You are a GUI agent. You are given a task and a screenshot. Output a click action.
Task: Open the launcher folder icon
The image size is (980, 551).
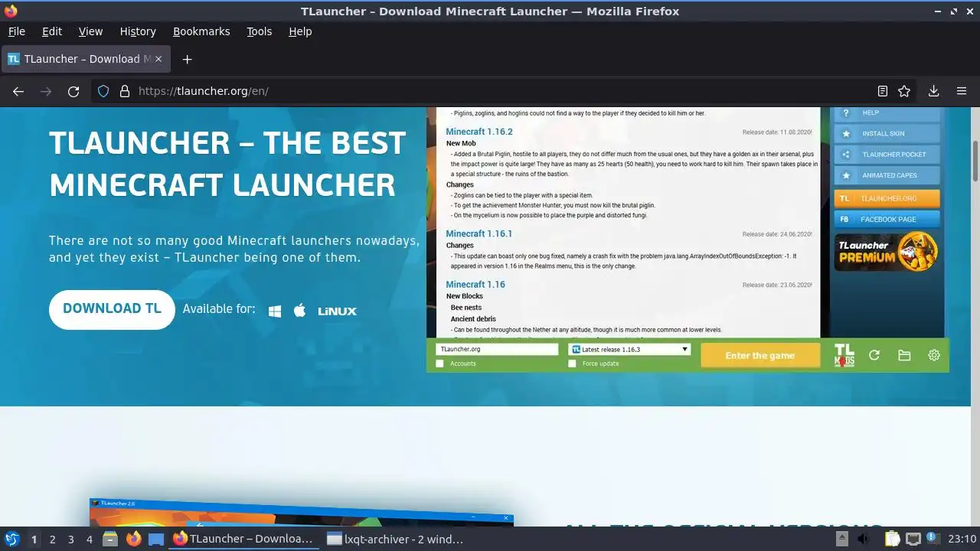click(x=904, y=355)
